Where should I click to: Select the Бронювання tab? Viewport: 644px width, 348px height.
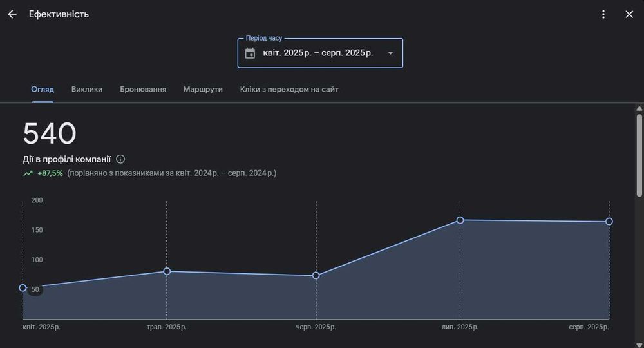click(x=143, y=89)
